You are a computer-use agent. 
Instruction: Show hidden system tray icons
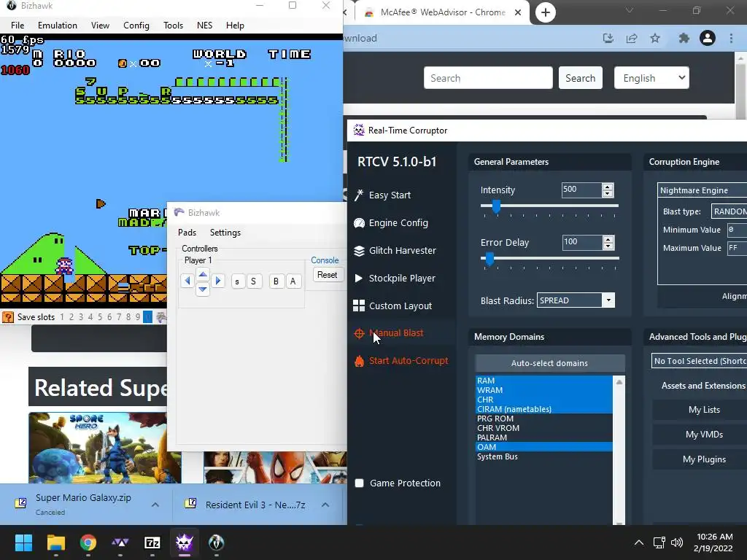pos(639,542)
